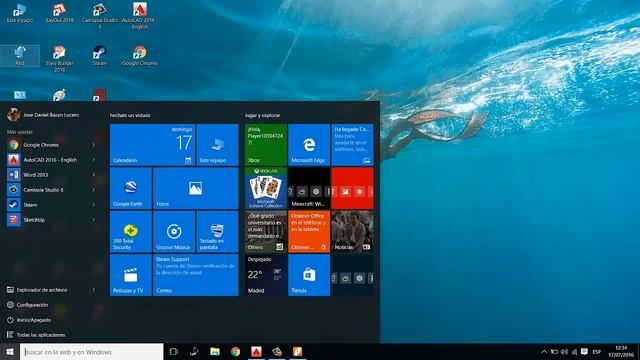
Task: Click the ESP language indicator
Action: (x=597, y=352)
